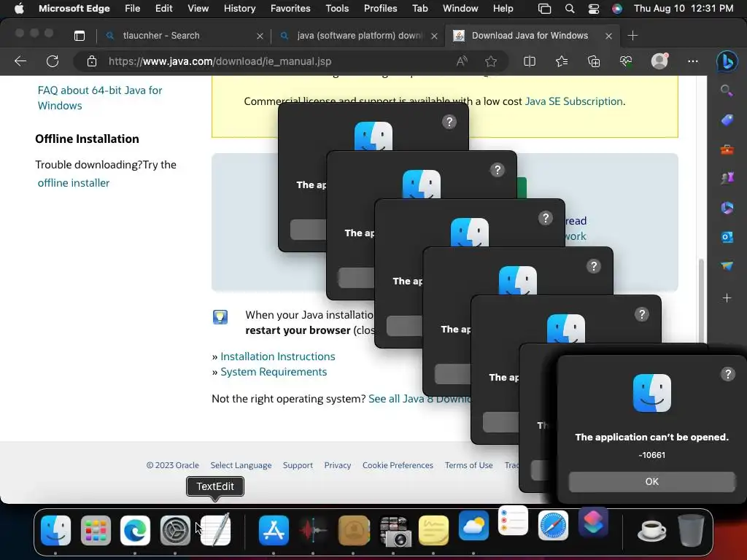Open Launchpad in the Dock
The width and height of the screenshot is (747, 560).
(x=96, y=530)
